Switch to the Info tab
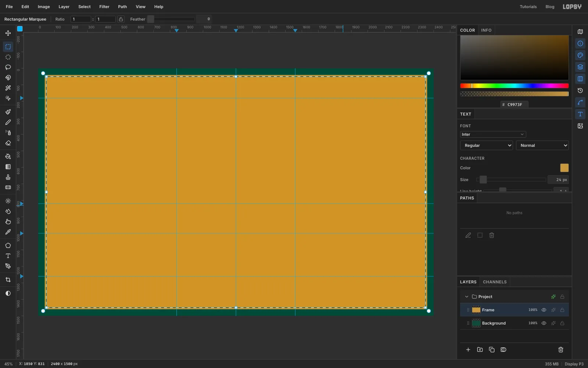The height and width of the screenshot is (368, 588). 486,30
